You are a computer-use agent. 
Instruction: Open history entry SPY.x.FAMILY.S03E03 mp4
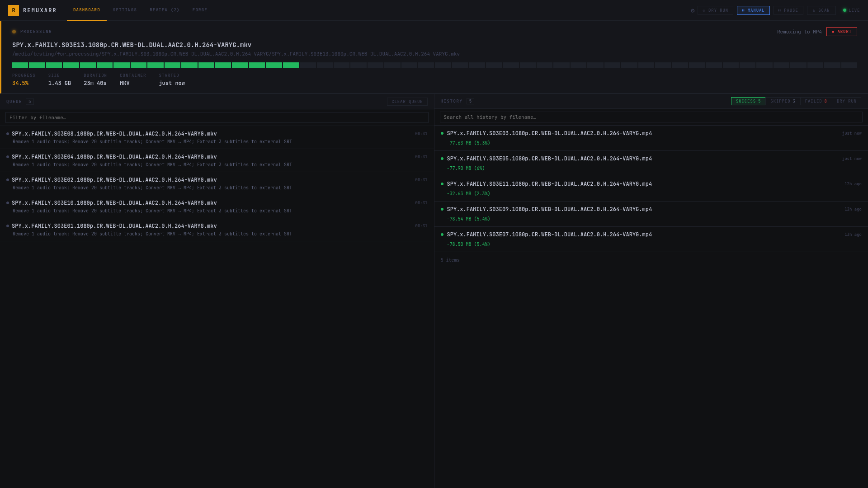(x=651, y=138)
